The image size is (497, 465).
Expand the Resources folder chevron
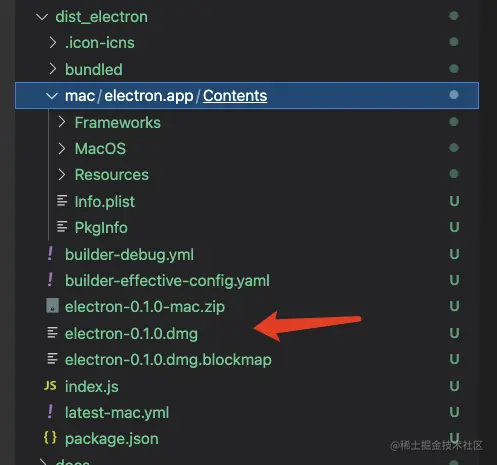pyautogui.click(x=62, y=174)
